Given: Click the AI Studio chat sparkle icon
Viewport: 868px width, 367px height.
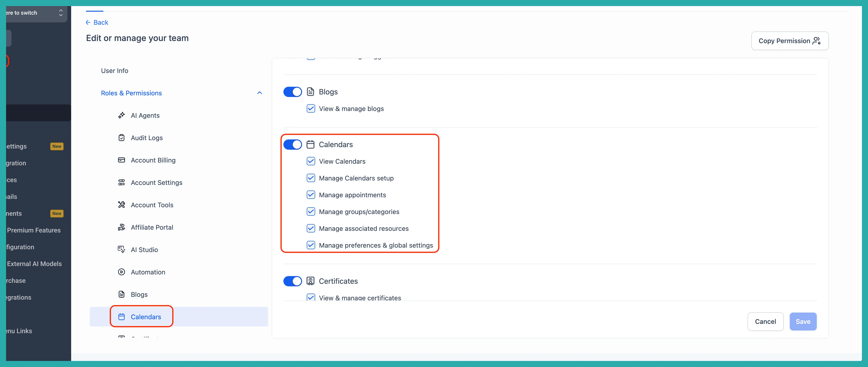Looking at the screenshot, I should pos(121,249).
